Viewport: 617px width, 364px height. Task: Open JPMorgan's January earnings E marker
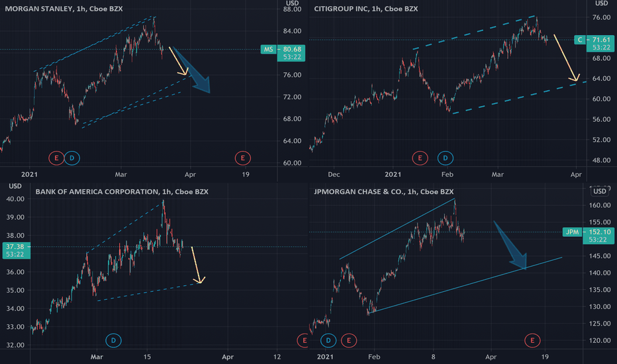tap(349, 340)
